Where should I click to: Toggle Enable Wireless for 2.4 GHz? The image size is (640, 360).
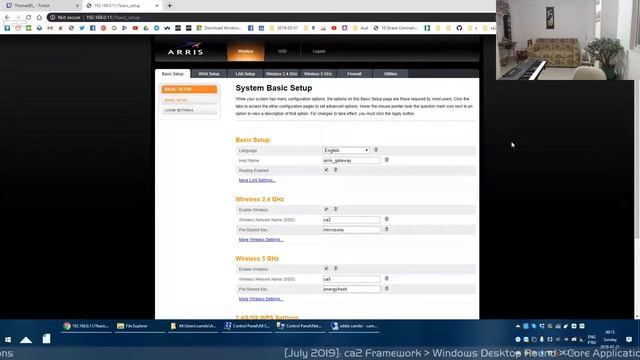(x=326, y=209)
